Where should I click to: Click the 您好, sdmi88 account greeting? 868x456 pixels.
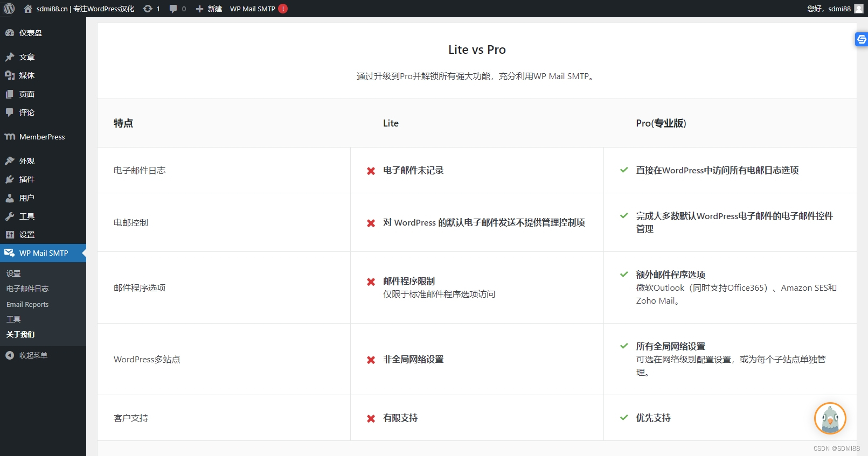pos(829,9)
